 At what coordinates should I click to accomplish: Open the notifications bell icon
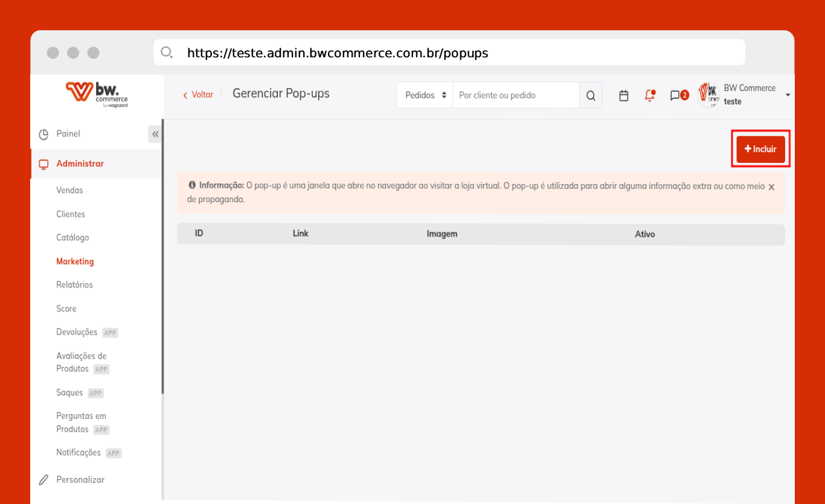pyautogui.click(x=650, y=95)
